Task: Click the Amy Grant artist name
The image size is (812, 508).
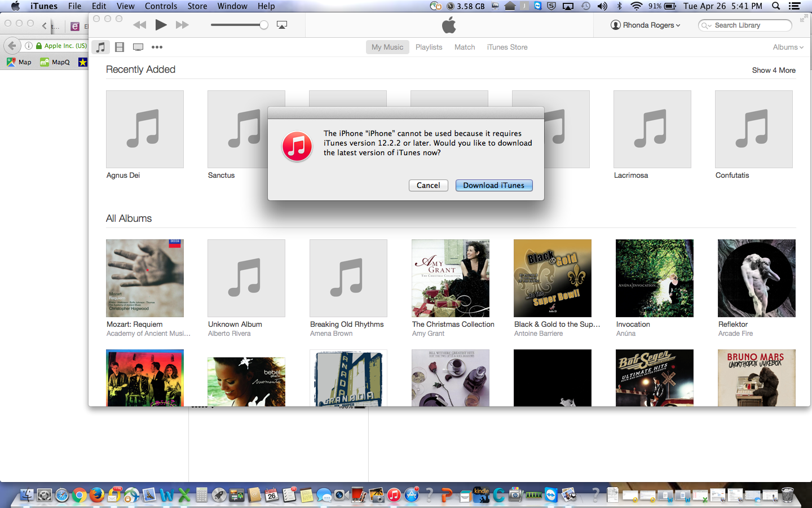Action: 428,334
